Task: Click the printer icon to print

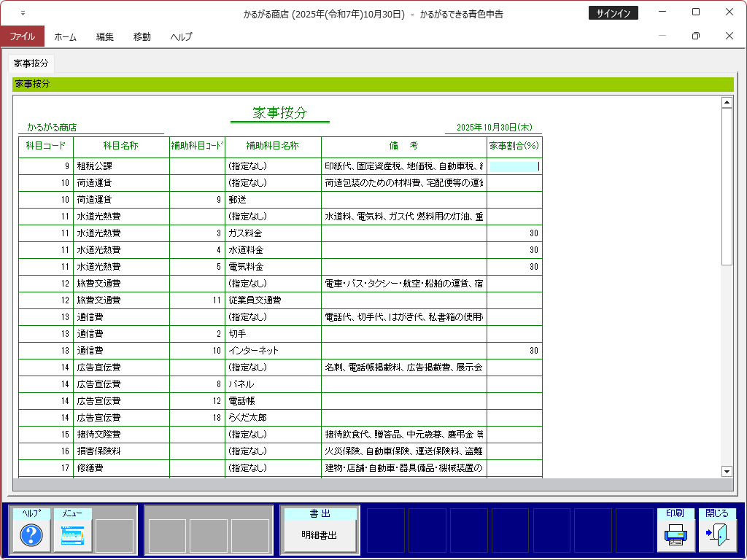Action: (676, 537)
